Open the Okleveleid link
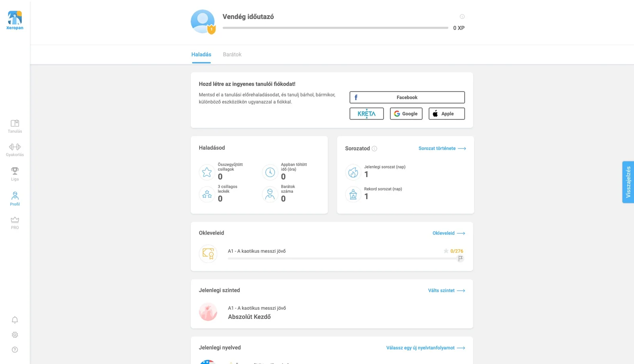Screen dimensions: 634x364 click(449, 233)
